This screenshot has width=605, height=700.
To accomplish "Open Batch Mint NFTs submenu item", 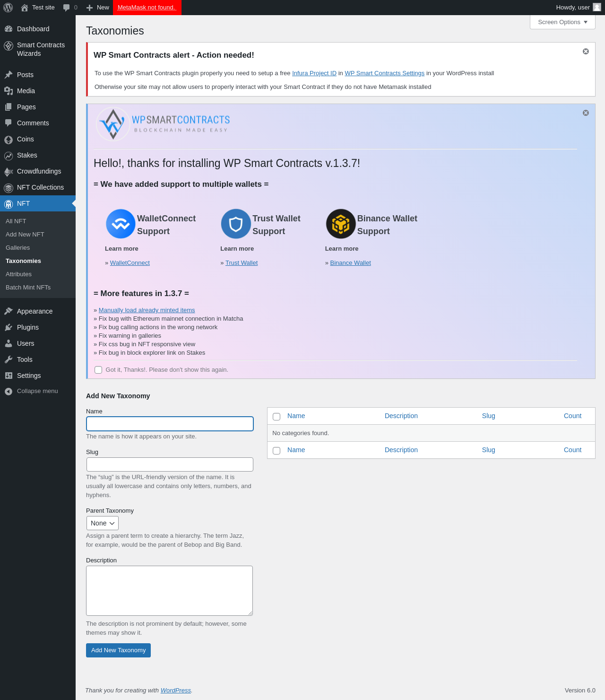I will click(x=28, y=288).
